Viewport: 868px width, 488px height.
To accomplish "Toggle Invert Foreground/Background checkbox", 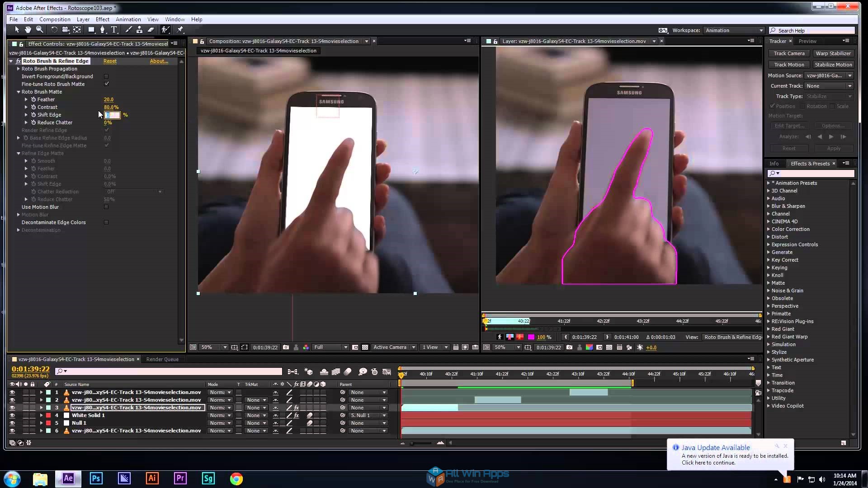I will point(106,76).
